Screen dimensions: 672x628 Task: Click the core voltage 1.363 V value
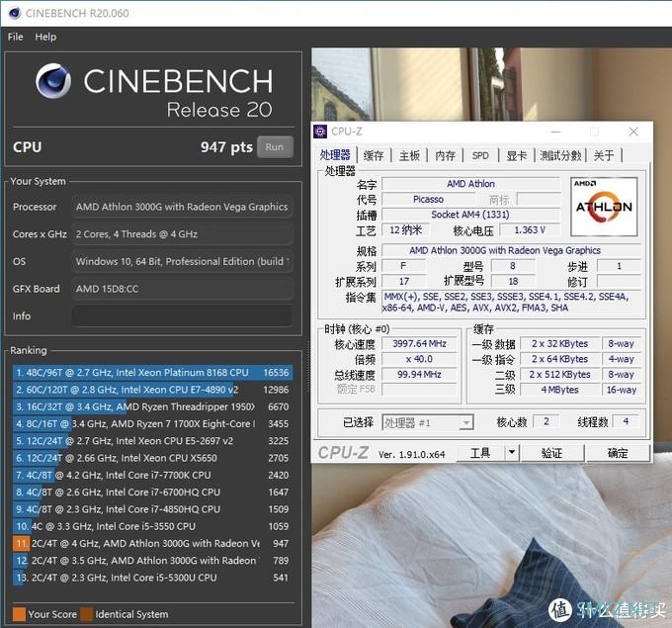tap(530, 229)
